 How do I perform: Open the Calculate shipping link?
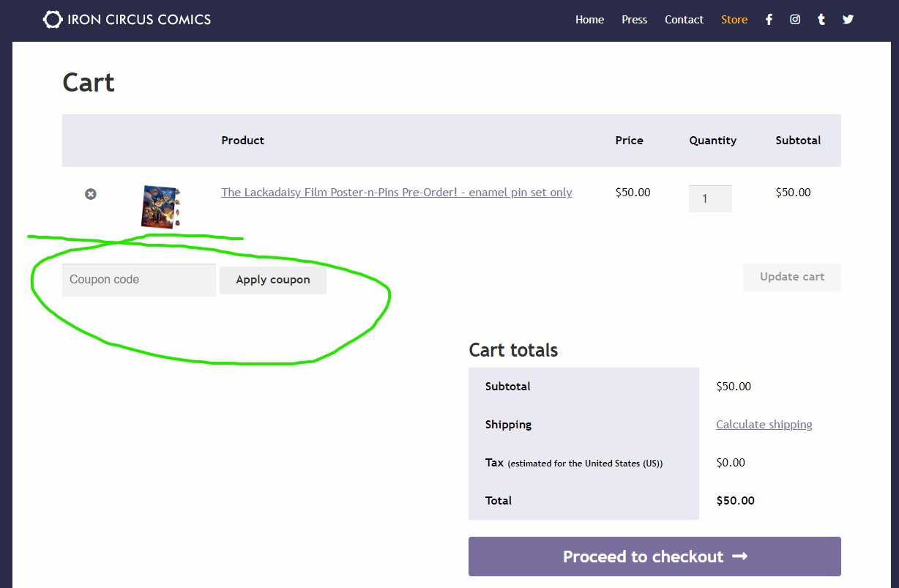[x=764, y=425]
